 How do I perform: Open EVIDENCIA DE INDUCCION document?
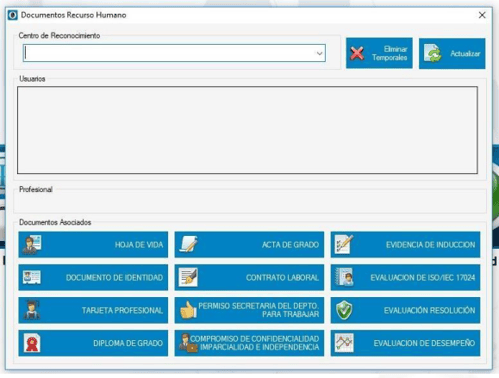click(405, 245)
